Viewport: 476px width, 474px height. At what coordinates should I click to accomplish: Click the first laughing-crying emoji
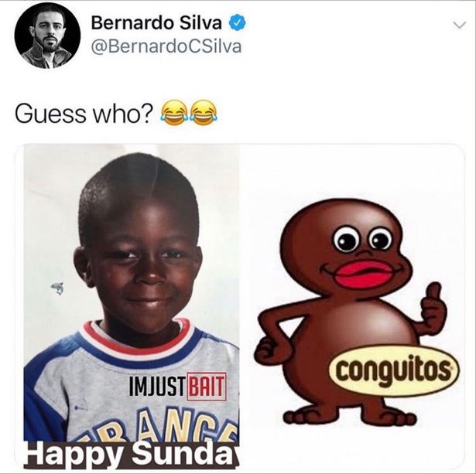point(174,114)
